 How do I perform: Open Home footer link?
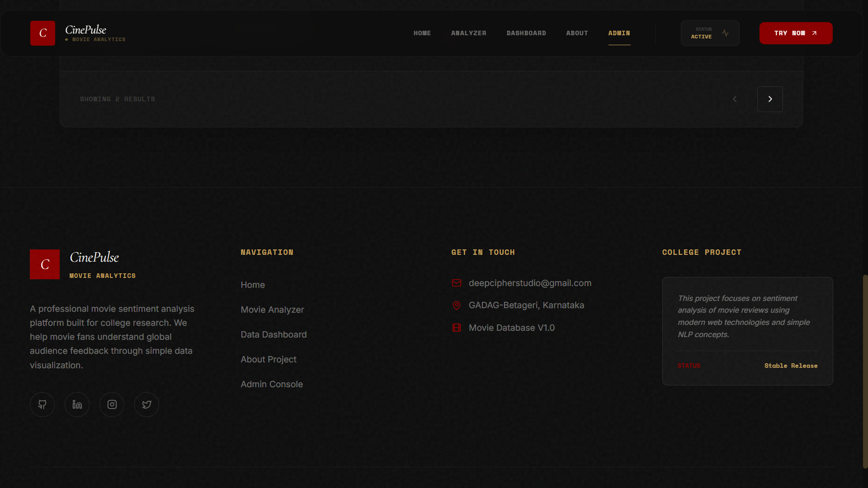point(253,285)
